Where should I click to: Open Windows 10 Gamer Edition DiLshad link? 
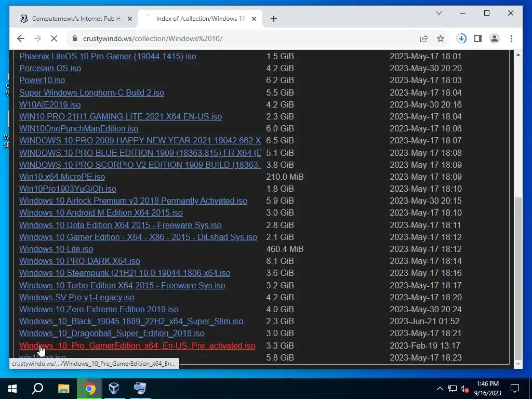(x=138, y=237)
